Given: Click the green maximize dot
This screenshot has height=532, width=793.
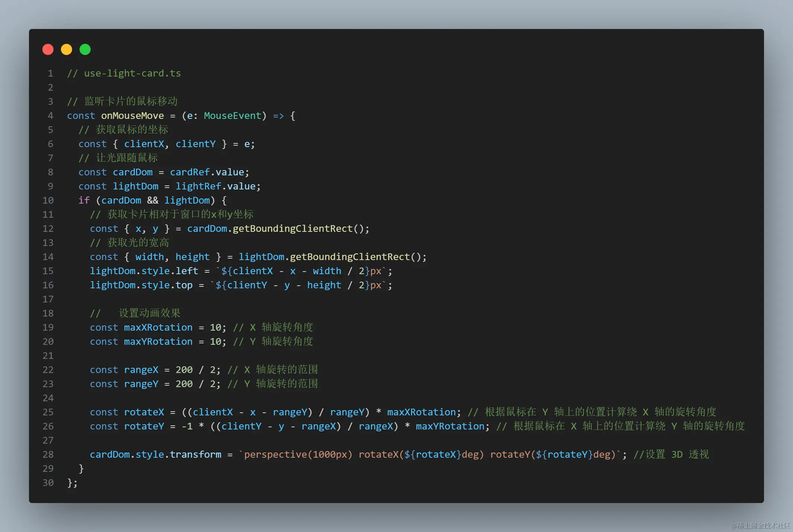Looking at the screenshot, I should (x=85, y=49).
